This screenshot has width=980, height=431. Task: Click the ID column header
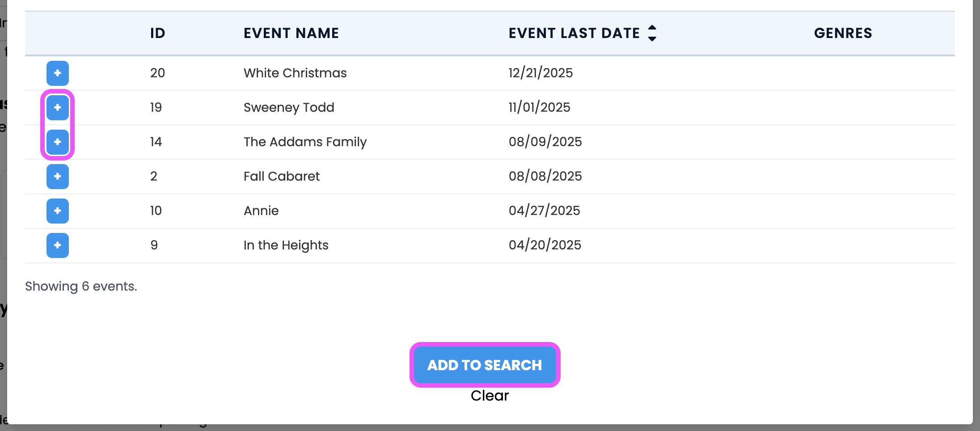157,33
